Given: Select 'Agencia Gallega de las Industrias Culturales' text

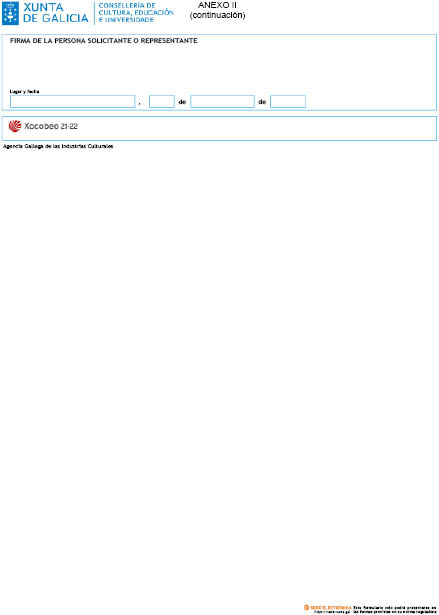Looking at the screenshot, I should 58,146.
